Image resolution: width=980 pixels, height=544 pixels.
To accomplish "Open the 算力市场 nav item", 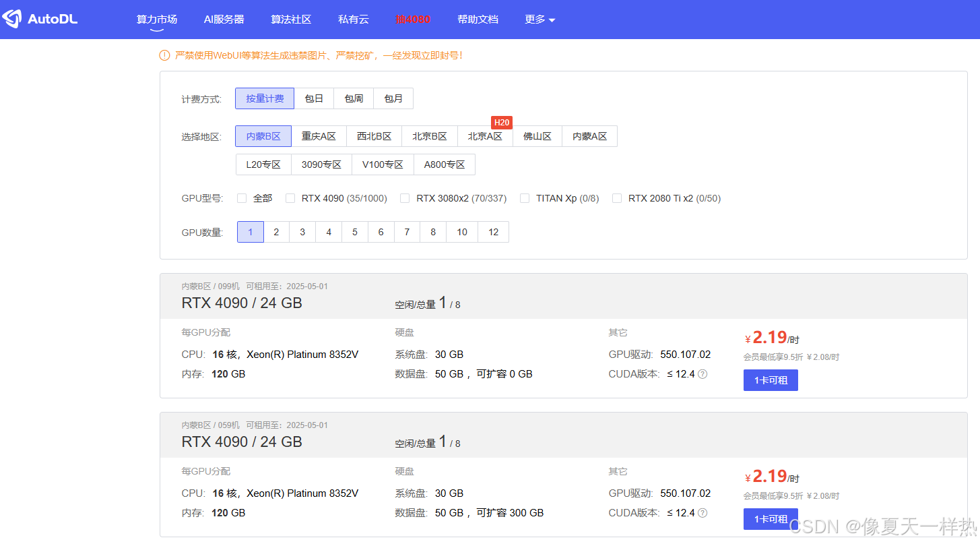I will click(x=157, y=20).
